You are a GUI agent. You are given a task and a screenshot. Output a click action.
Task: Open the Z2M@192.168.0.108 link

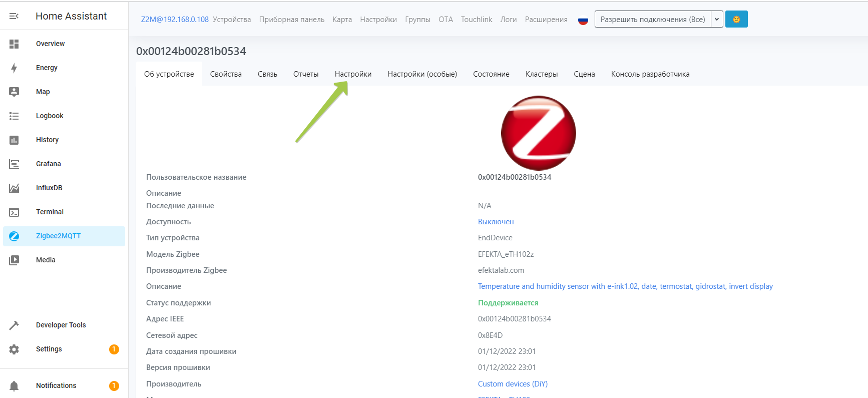(x=175, y=20)
